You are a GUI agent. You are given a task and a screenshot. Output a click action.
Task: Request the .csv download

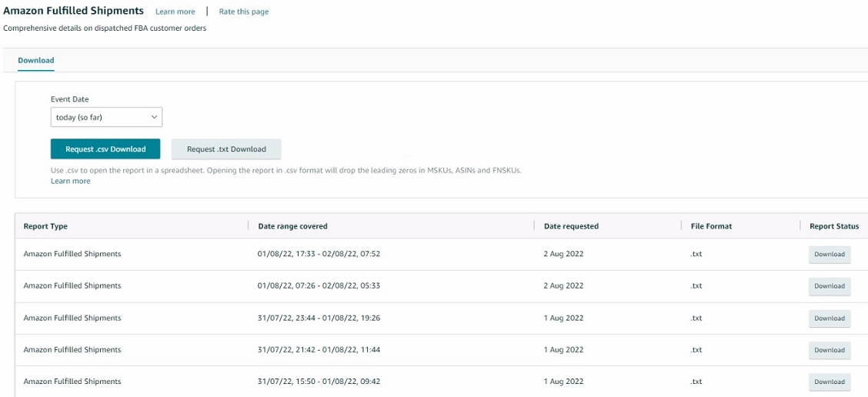[x=105, y=149]
